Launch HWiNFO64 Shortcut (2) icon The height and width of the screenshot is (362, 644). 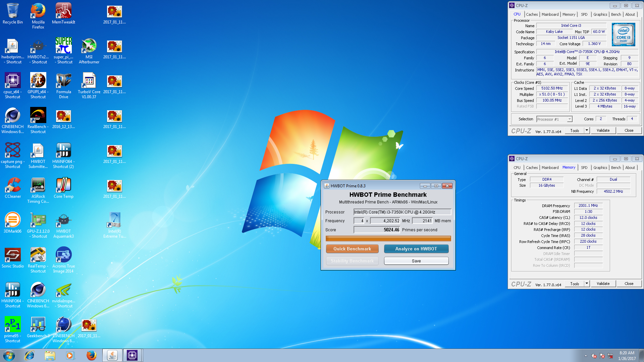pyautogui.click(x=63, y=156)
